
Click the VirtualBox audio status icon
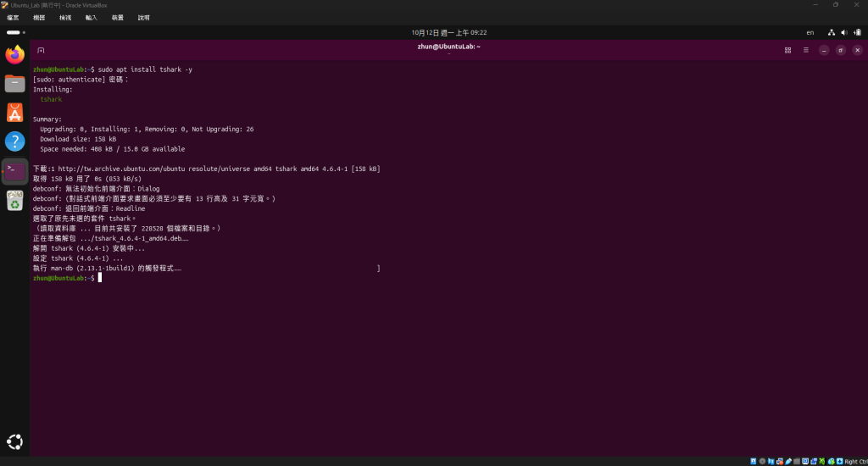coord(771,461)
